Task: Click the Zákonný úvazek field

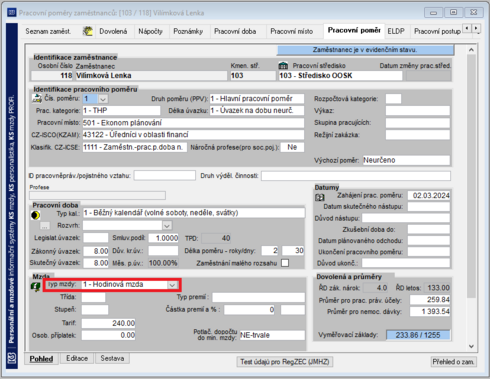Action: [96, 251]
